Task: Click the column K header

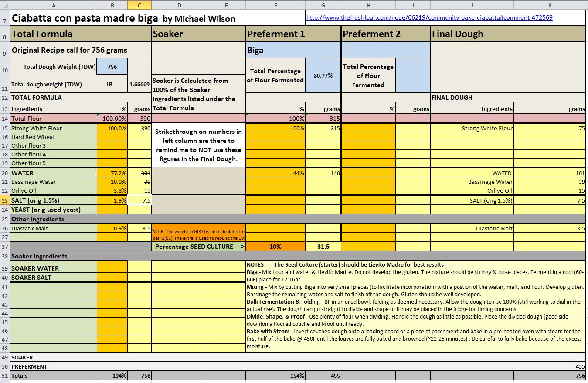Action: [x=550, y=5]
